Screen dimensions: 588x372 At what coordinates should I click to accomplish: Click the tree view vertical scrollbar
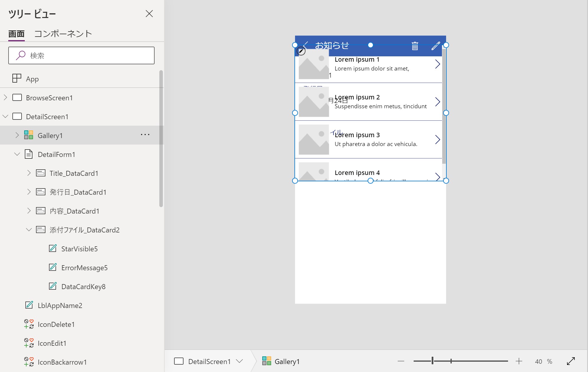pos(161,139)
